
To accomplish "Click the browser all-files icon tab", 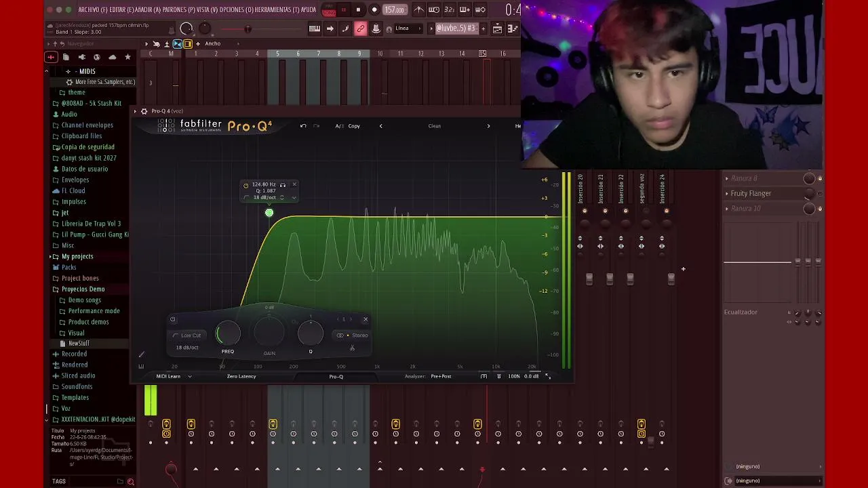I will click(x=51, y=57).
